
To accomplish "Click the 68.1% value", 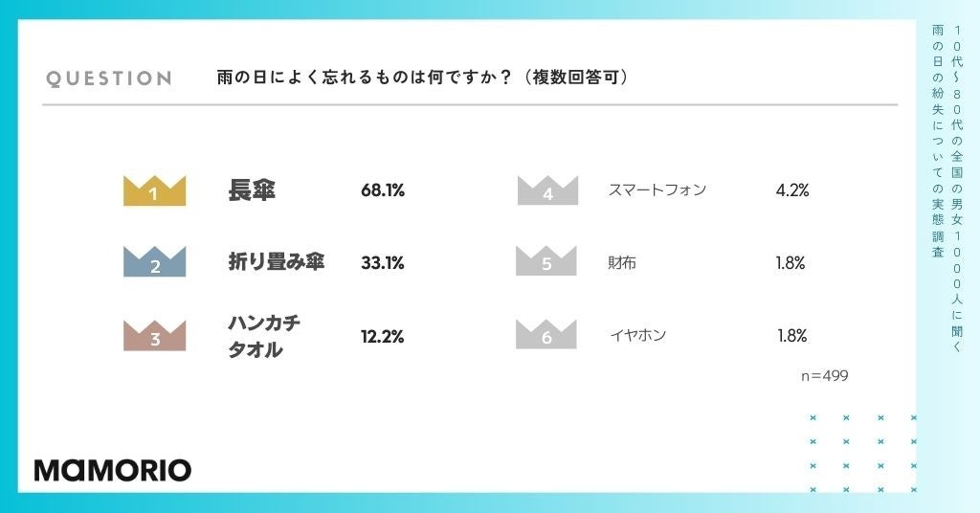I will coord(383,190).
